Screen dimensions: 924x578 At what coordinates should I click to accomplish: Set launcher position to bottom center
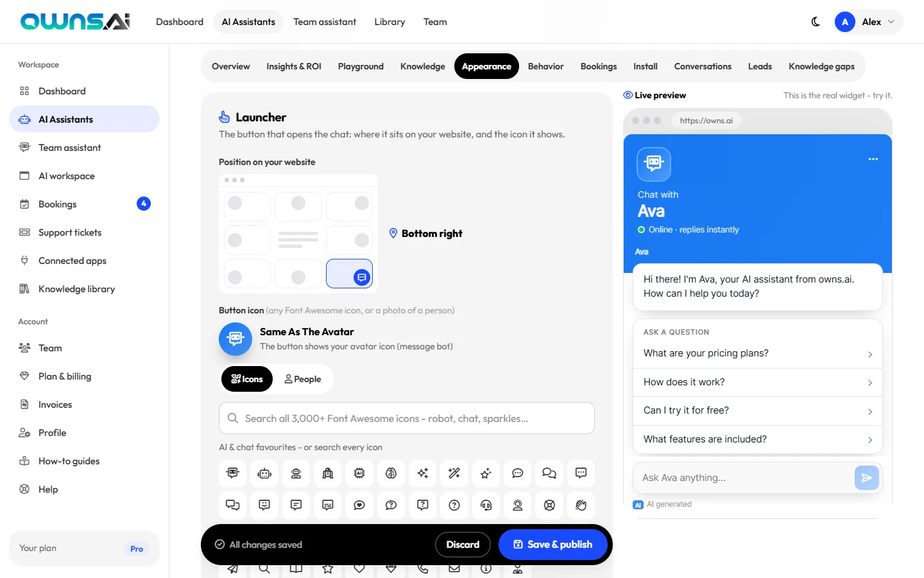[298, 274]
